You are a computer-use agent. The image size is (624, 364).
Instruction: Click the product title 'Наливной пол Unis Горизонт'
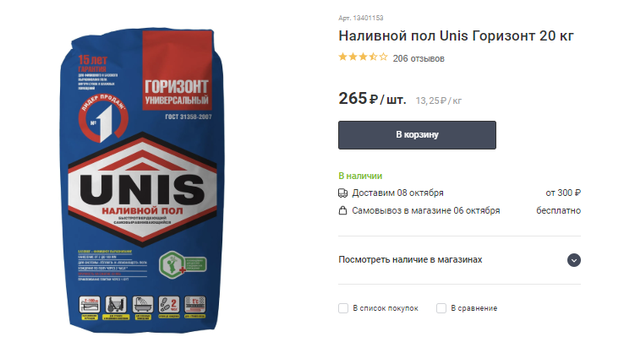(406, 35)
